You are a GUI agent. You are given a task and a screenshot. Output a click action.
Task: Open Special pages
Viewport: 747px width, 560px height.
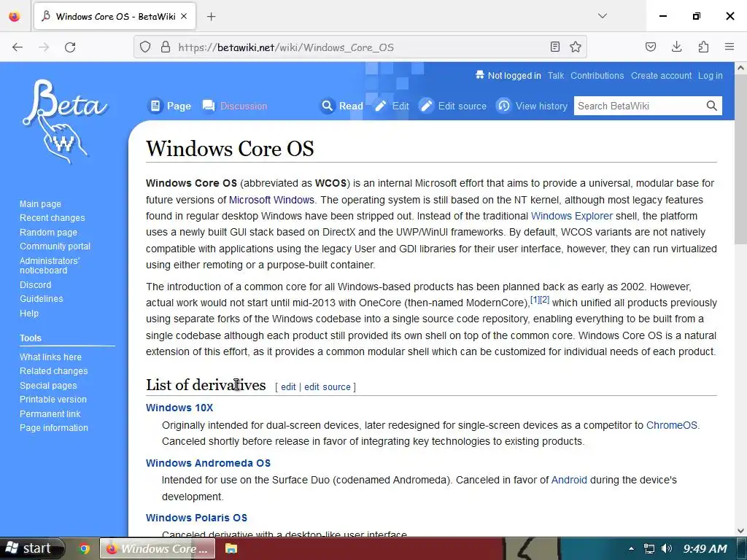pyautogui.click(x=48, y=386)
